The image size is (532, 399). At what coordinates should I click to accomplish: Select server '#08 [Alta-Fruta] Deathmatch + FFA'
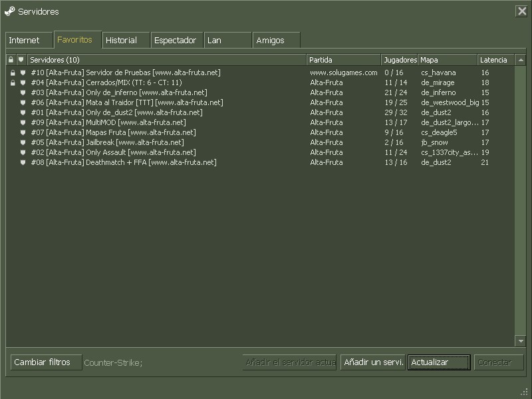[x=260, y=162]
